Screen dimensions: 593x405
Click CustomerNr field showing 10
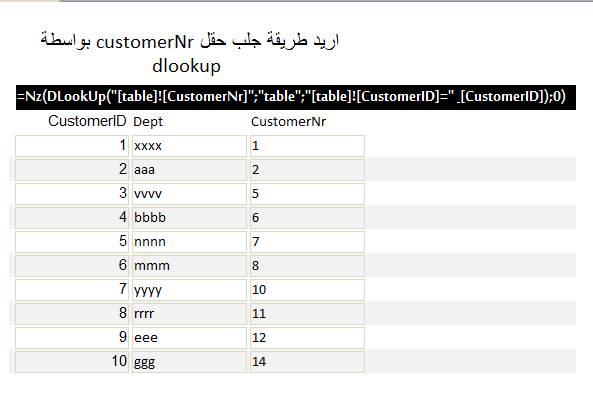307,290
